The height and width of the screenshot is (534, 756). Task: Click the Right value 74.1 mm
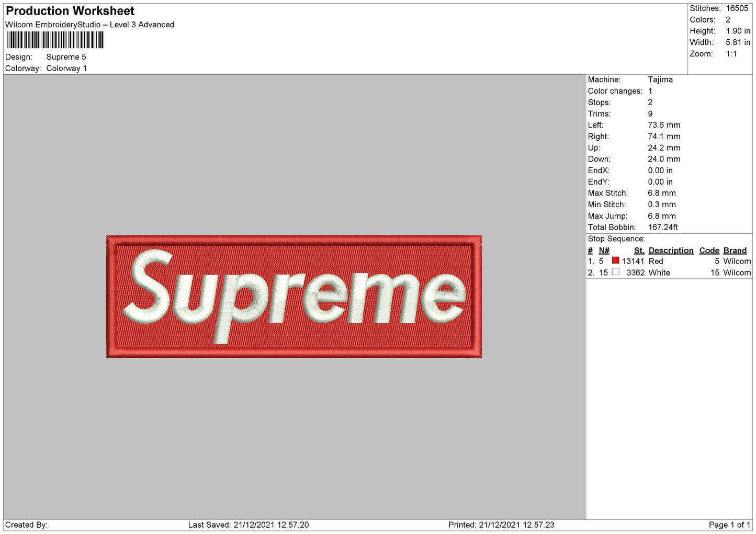pos(664,137)
